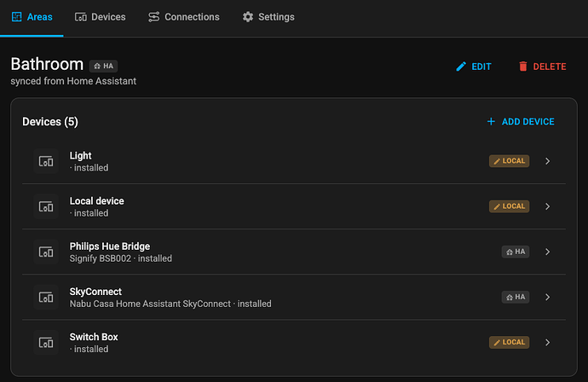Click the LOCAL badge on Light row

(x=510, y=161)
